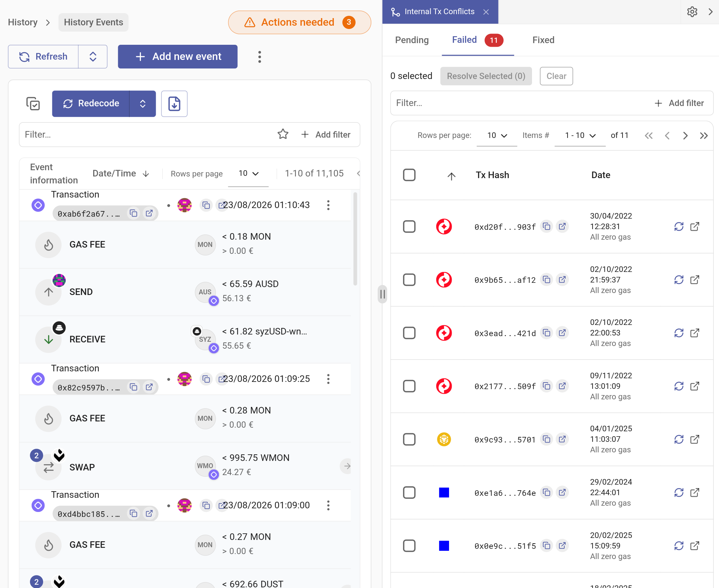Copy hash 0xd20f...903f
The image size is (719, 588).
pos(546,226)
